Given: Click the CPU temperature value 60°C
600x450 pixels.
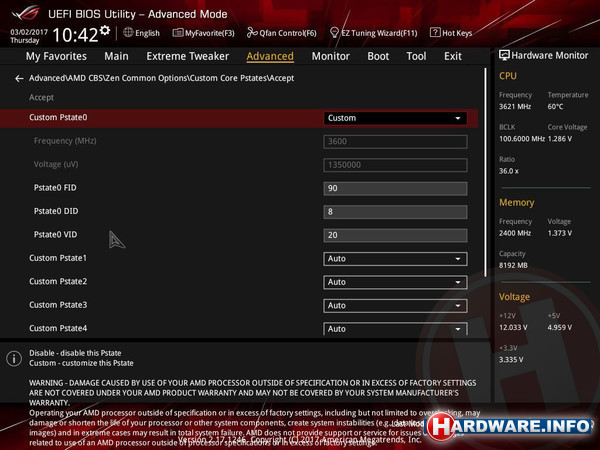Looking at the screenshot, I should point(555,106).
